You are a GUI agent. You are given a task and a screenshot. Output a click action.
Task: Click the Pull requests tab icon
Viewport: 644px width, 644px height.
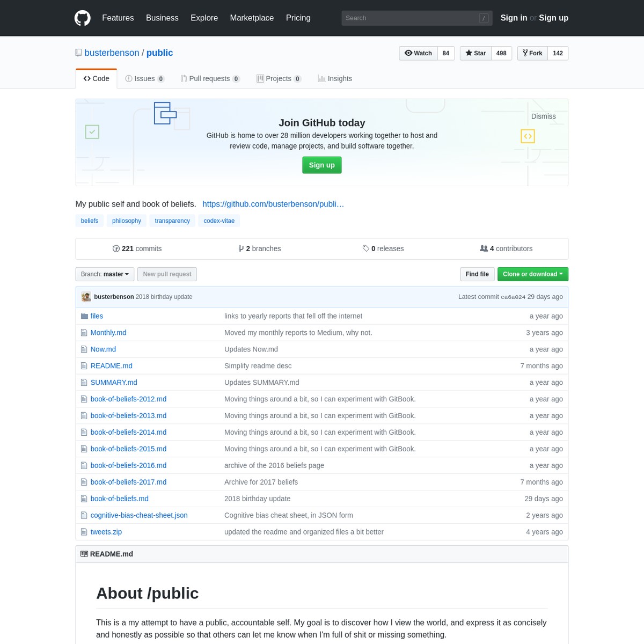[184, 78]
